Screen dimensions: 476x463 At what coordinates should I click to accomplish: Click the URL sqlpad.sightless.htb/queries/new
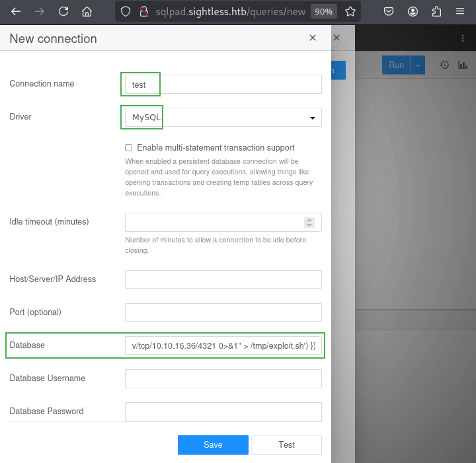pos(231,12)
